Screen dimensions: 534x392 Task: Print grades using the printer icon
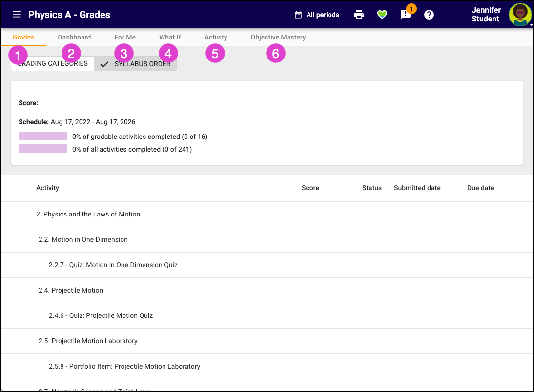click(x=359, y=15)
